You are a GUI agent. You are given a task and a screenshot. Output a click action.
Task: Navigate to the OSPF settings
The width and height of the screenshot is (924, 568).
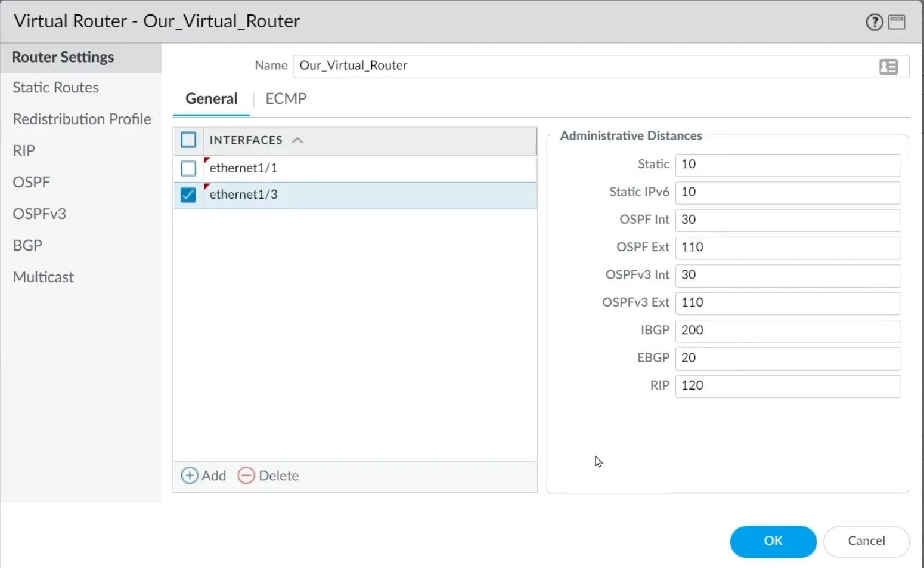pyautogui.click(x=31, y=182)
